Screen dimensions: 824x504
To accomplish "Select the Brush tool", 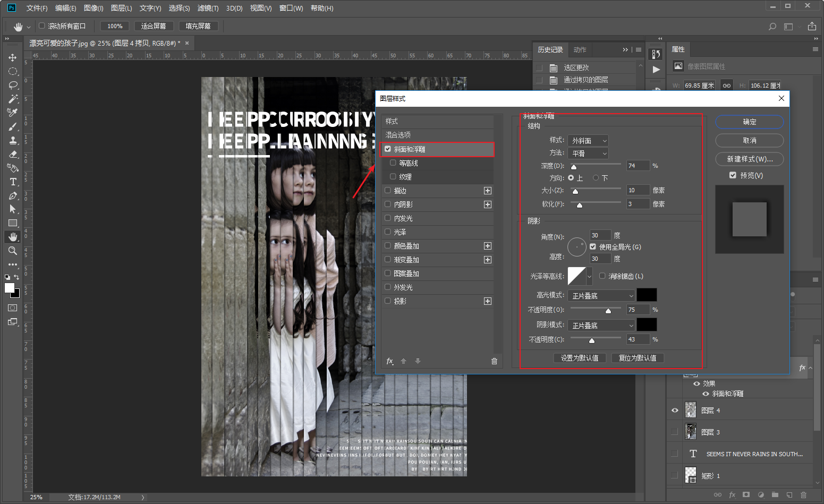I will coord(13,126).
